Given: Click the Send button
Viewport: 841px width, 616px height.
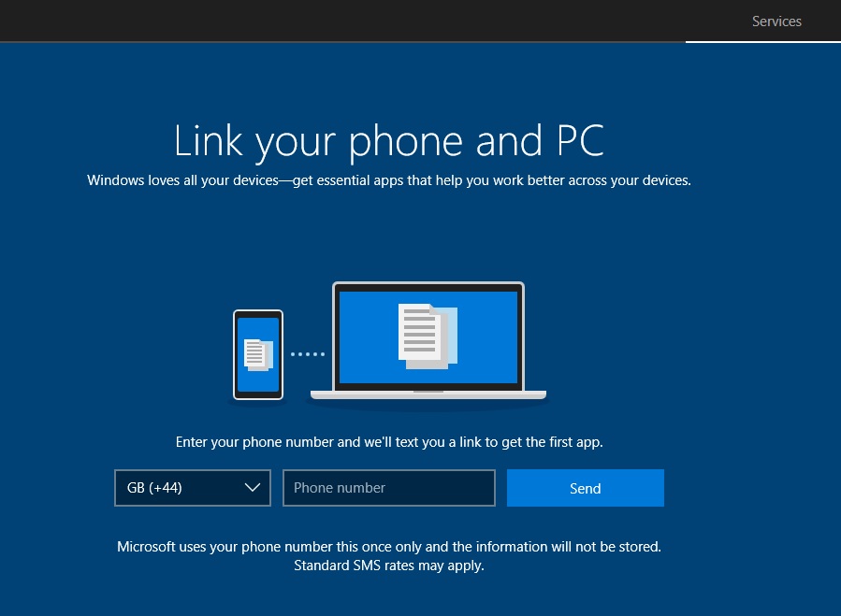Looking at the screenshot, I should pos(586,488).
